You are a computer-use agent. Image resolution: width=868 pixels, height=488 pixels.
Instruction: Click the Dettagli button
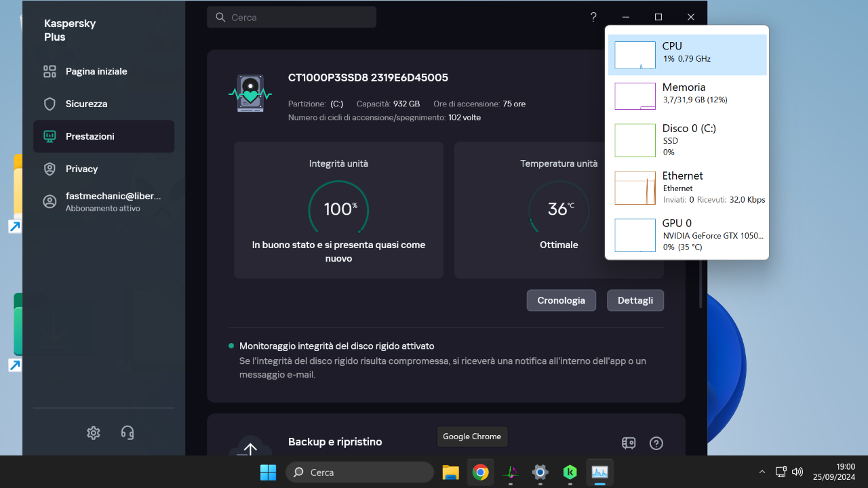[635, 300]
